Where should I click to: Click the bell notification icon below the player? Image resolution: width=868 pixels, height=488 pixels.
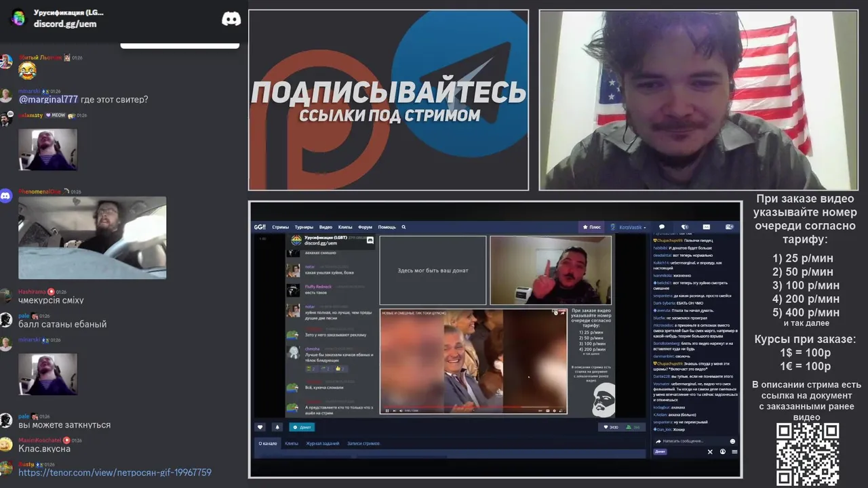point(277,427)
